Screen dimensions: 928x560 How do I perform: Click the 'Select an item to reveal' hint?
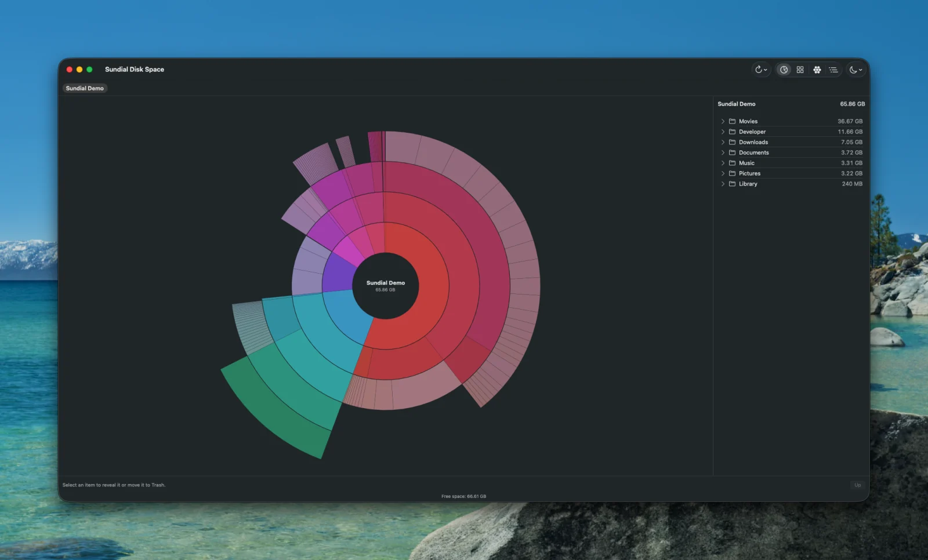pyautogui.click(x=114, y=485)
